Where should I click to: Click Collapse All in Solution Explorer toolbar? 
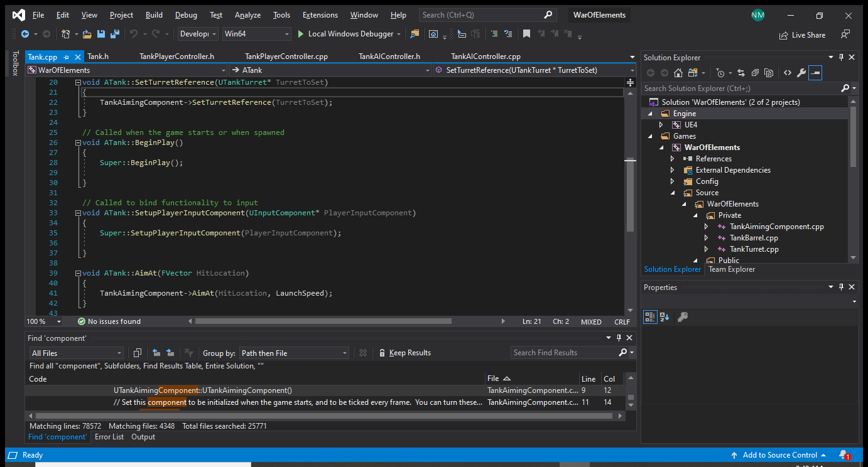(x=754, y=73)
